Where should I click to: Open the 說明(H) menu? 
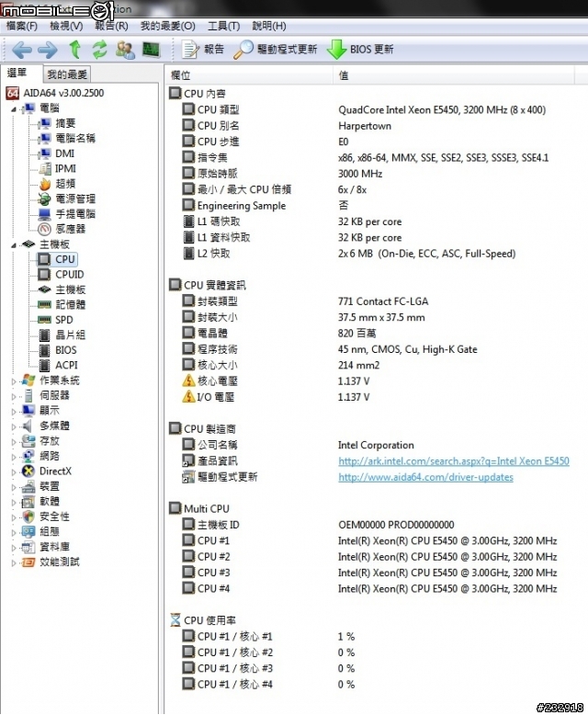(x=269, y=26)
